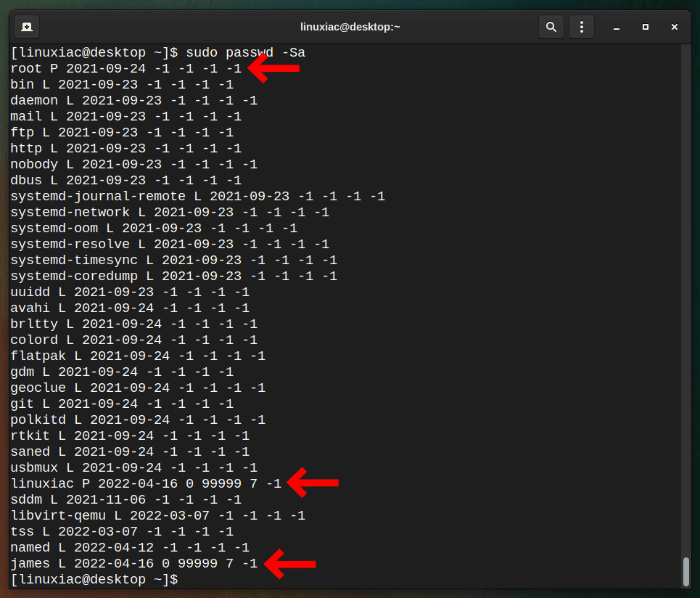Click the systemd-resolve row

(x=170, y=245)
